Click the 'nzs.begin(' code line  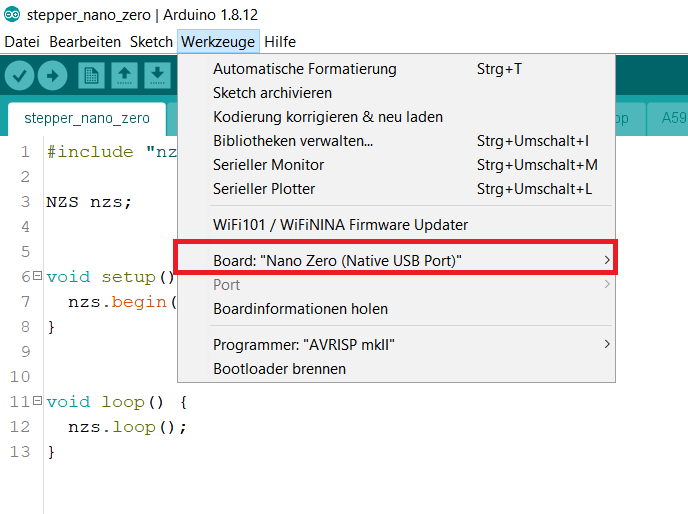click(x=122, y=302)
